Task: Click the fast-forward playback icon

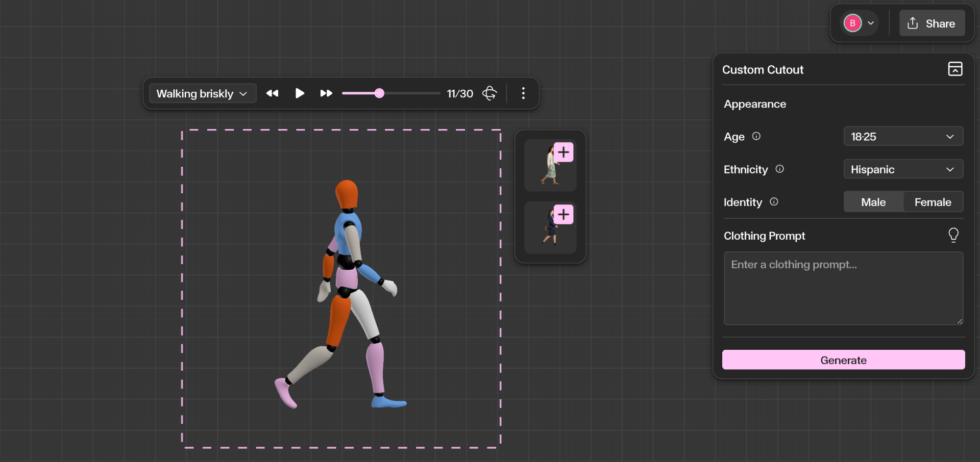Action: point(326,93)
